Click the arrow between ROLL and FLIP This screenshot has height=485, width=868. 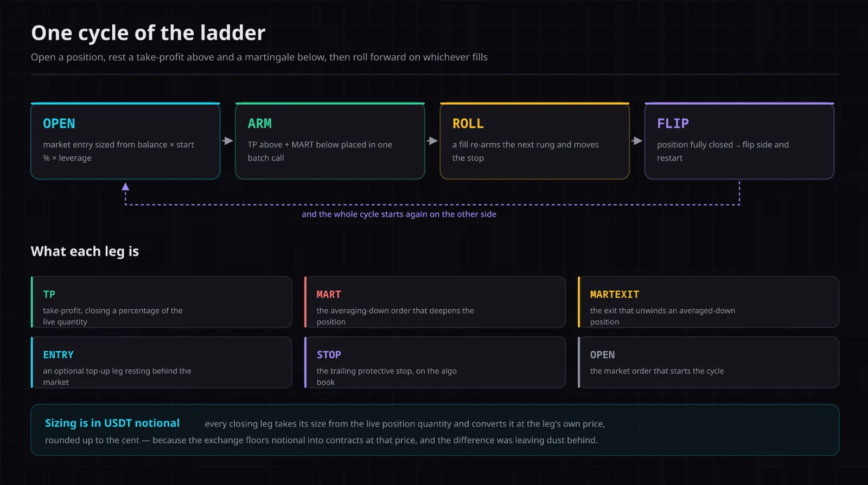(x=637, y=141)
